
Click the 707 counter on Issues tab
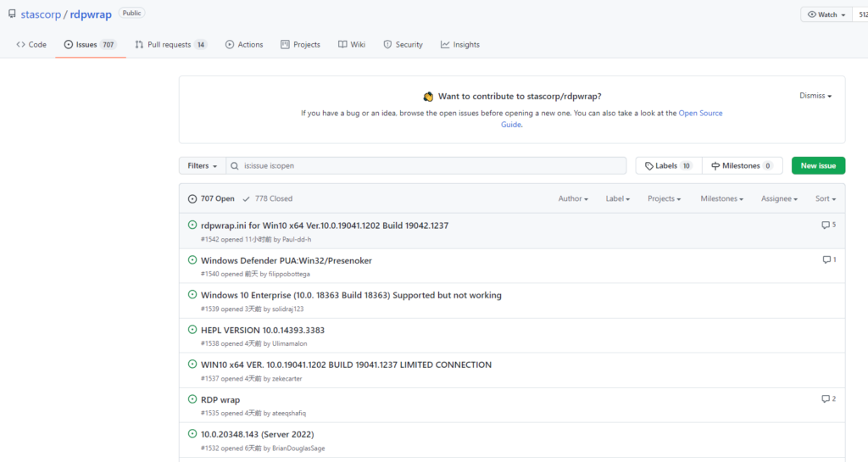click(x=108, y=45)
